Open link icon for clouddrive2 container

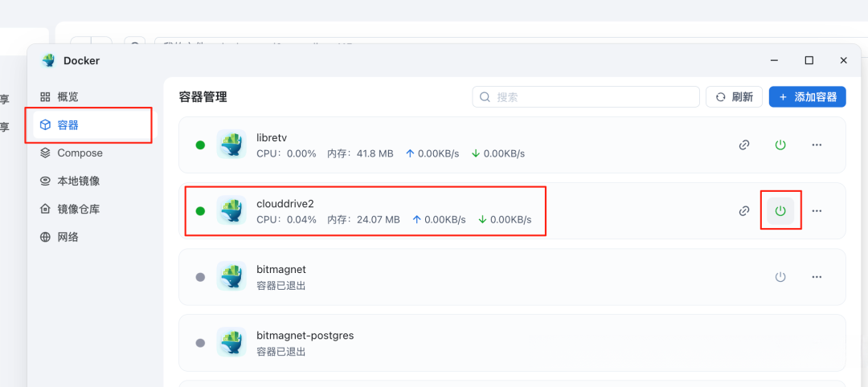(x=744, y=210)
